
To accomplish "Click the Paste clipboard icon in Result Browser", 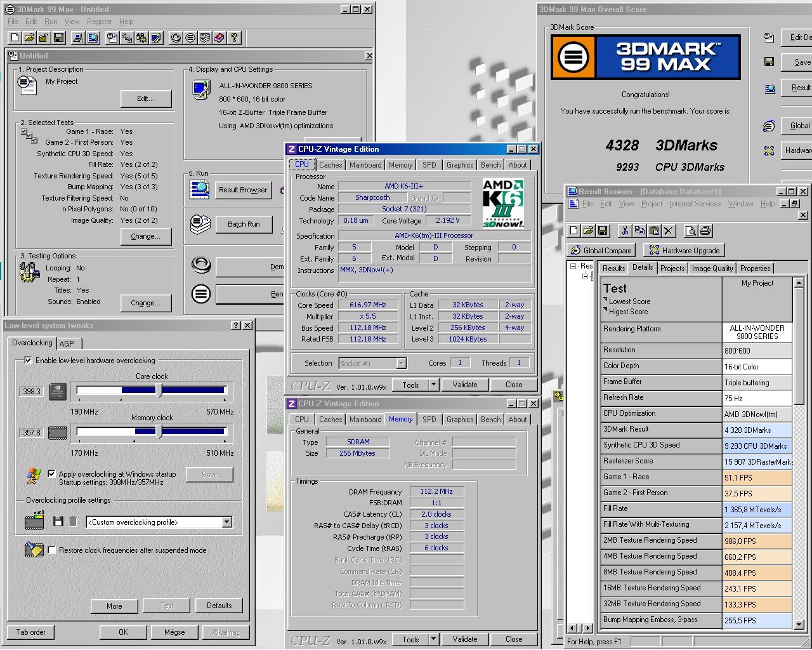I will coord(654,230).
